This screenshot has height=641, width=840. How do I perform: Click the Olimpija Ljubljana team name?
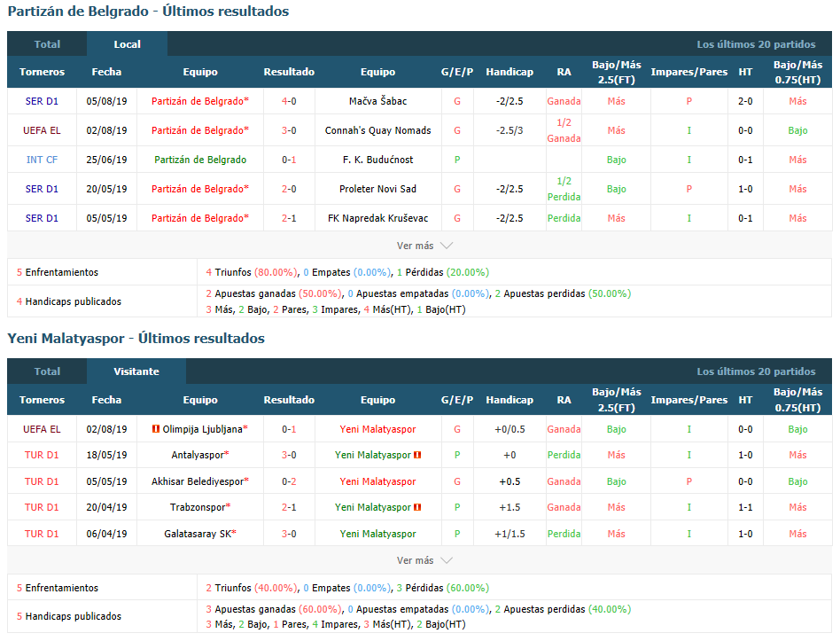[203, 429]
